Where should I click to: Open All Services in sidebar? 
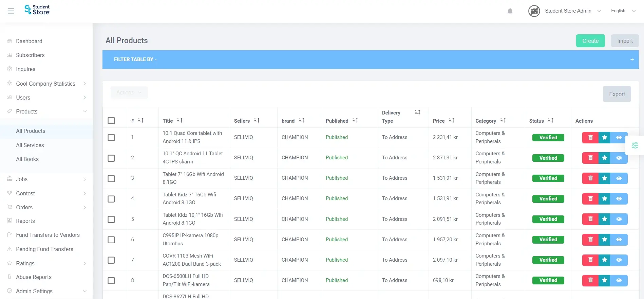(x=30, y=145)
